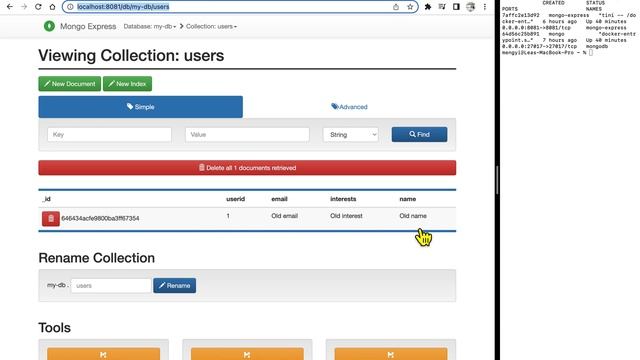
Task: Click the 'Old name' cell
Action: coord(413,216)
